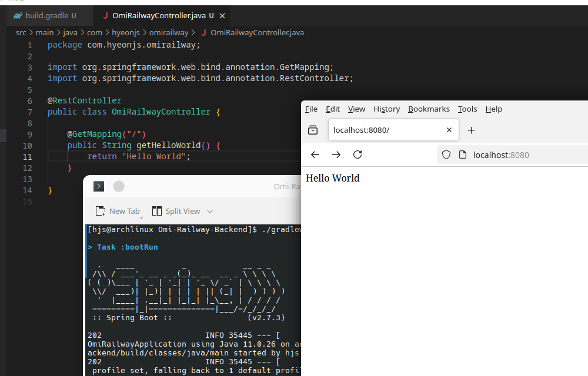The image size is (588, 376).
Task: Click the getHelloWorld method name in code
Action: point(169,145)
